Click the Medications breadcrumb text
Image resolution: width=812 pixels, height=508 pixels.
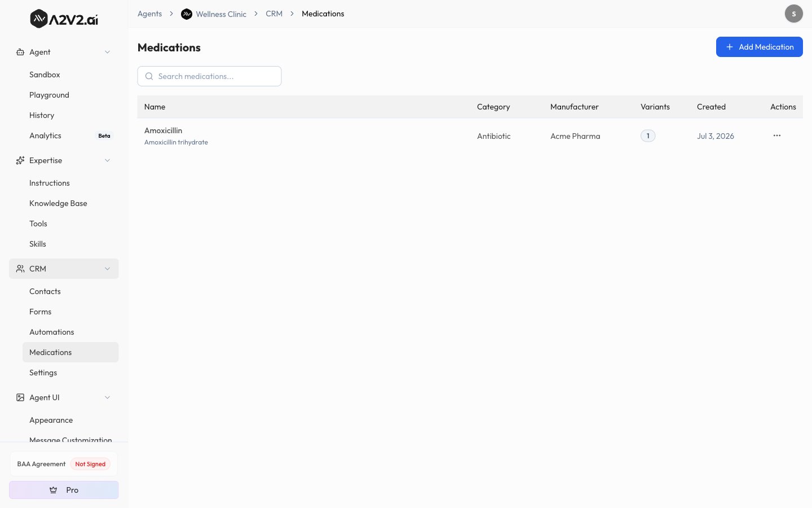coord(323,14)
